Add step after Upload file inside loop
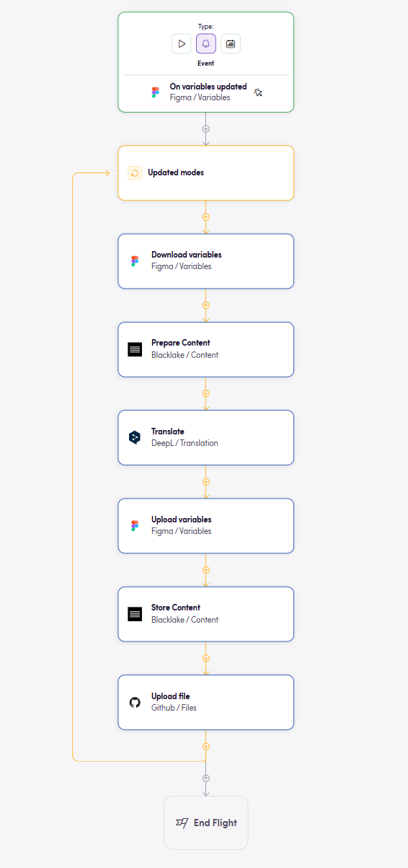The width and height of the screenshot is (408, 868). click(x=206, y=746)
